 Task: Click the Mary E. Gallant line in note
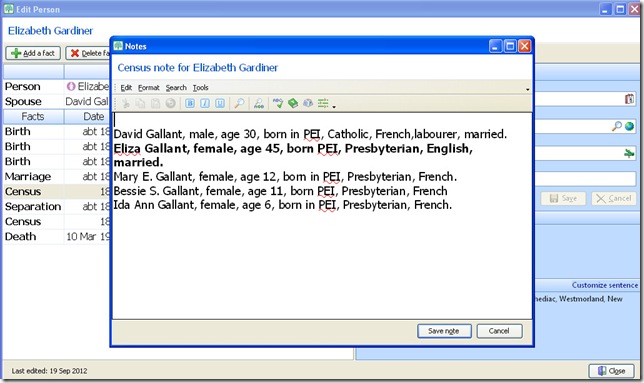(285, 177)
